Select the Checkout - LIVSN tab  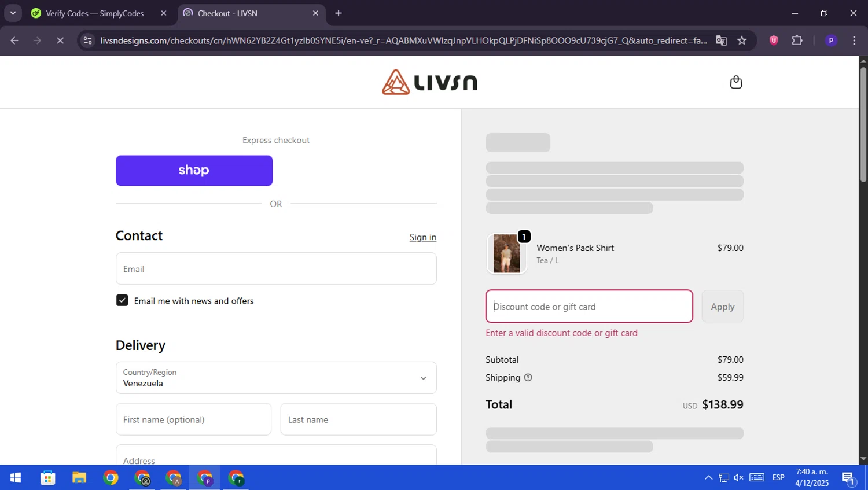[x=227, y=13]
